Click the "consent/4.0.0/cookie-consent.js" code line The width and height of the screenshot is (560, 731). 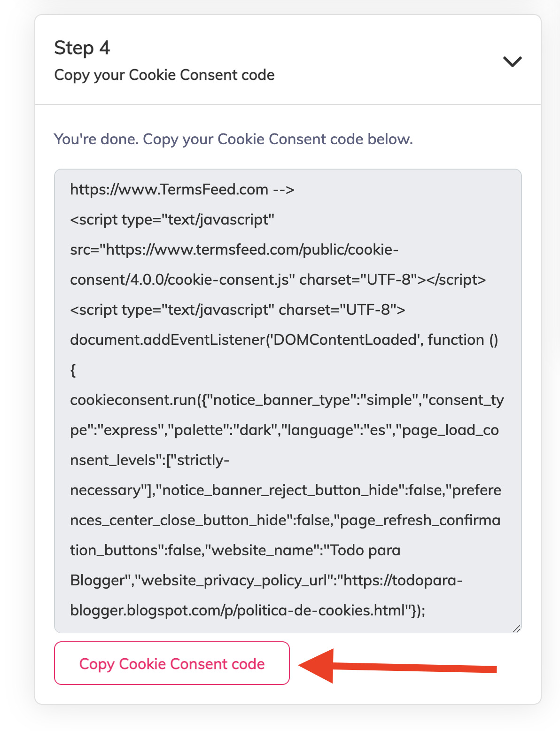tap(278, 280)
